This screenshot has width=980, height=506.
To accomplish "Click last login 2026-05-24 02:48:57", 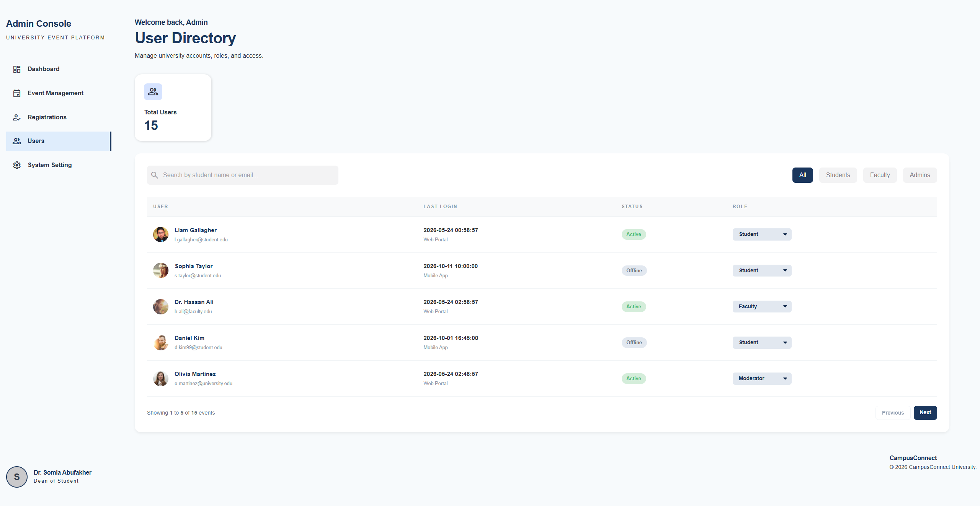I will (x=451, y=374).
